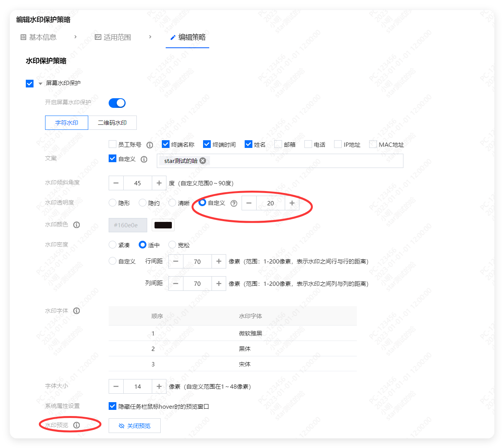Select 隐约 transparency option
Image resolution: width=504 pixels, height=448 pixels.
143,203
